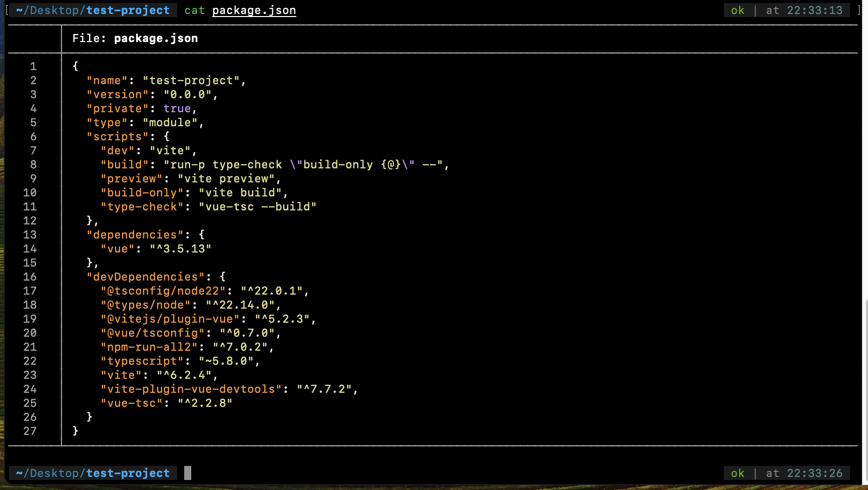Click the version "^6.2.4"

pyautogui.click(x=184, y=375)
